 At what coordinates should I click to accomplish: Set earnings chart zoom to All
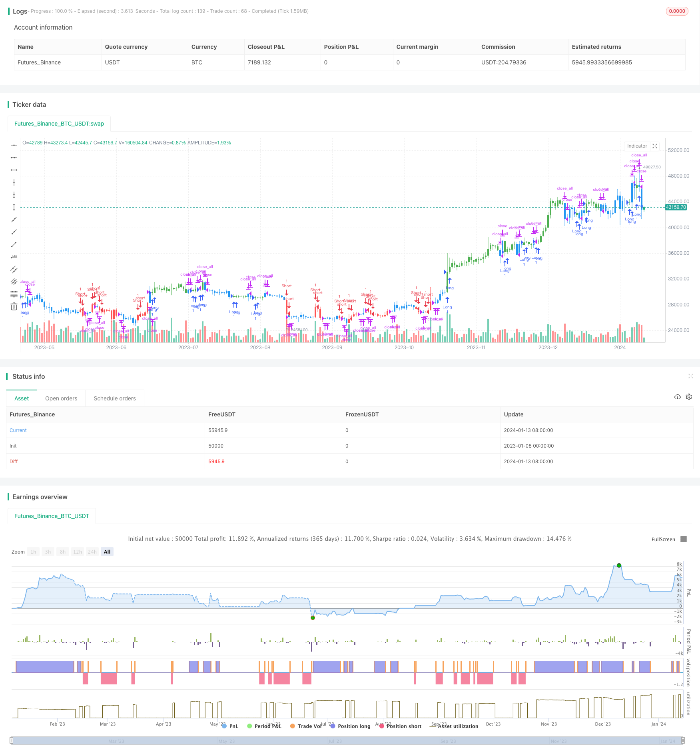coord(107,552)
